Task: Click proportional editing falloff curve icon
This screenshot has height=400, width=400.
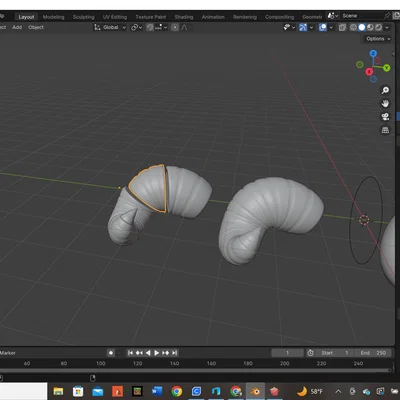Action: pos(184,27)
